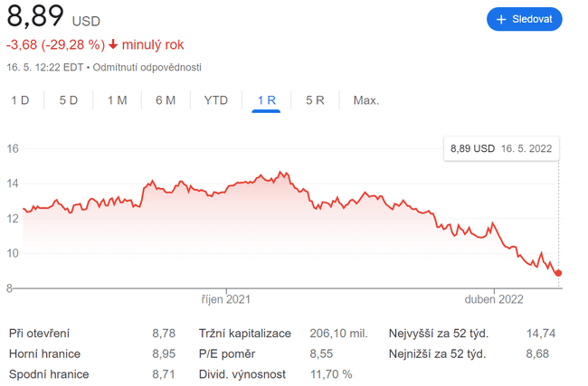Show the 1 M chart period
This screenshot has height=386, width=588.
[117, 100]
